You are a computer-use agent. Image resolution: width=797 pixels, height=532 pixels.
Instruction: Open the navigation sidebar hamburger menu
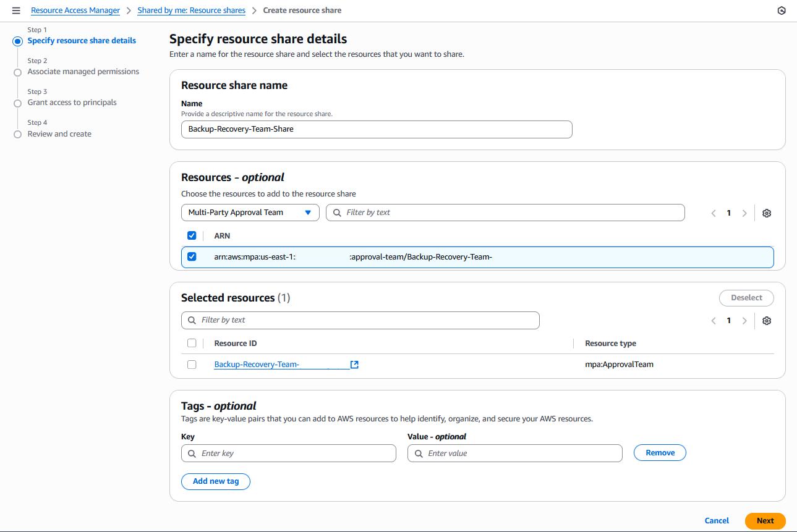click(17, 10)
